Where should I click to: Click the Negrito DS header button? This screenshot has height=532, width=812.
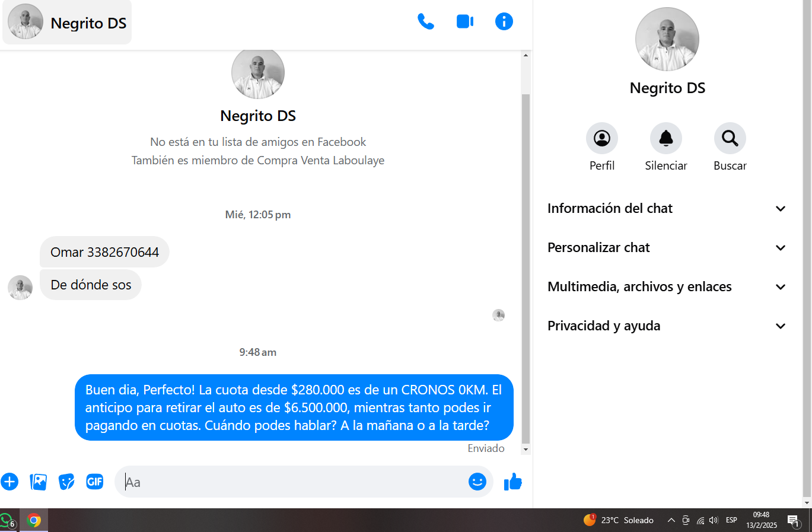point(67,23)
